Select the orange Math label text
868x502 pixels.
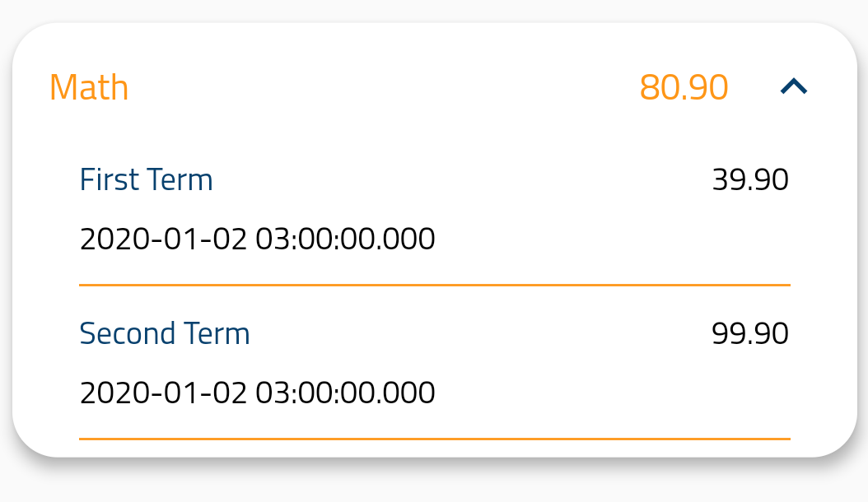(x=89, y=86)
